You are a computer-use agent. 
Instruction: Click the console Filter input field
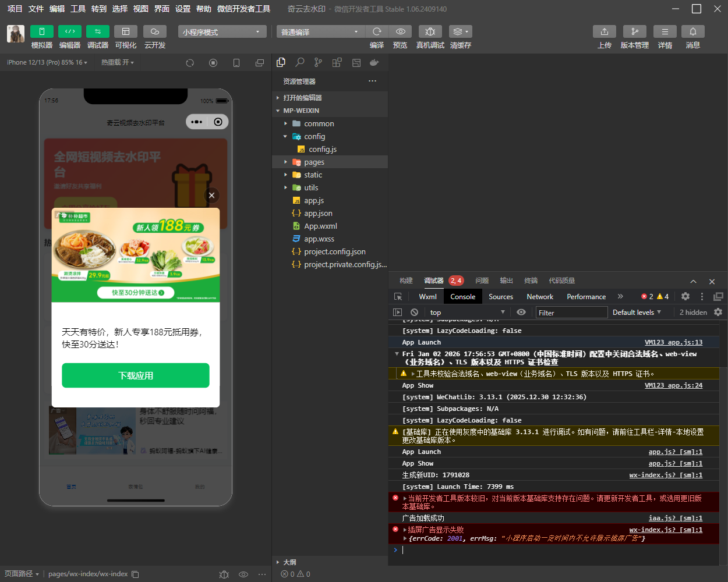(571, 313)
